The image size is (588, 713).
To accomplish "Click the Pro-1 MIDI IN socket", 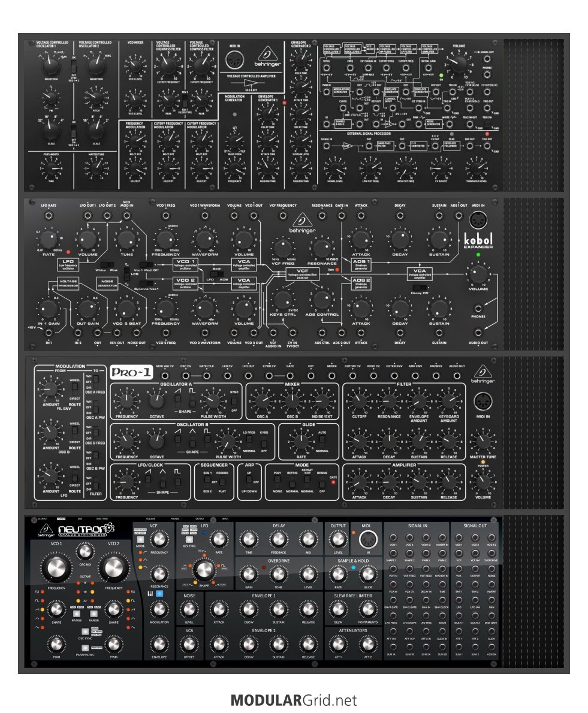I will pos(483,401).
